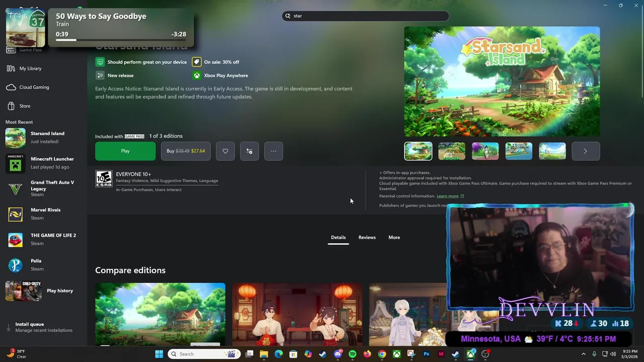Open the three-dot more options menu
644x362 pixels.
point(274,151)
